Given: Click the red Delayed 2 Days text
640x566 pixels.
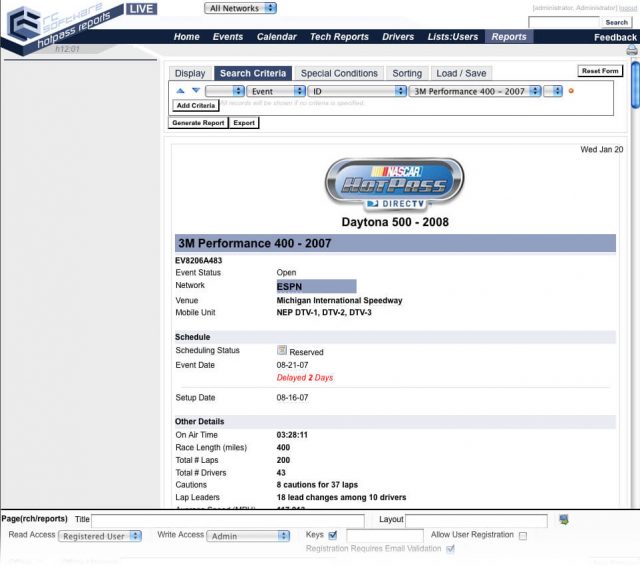Looking at the screenshot, I should (304, 378).
